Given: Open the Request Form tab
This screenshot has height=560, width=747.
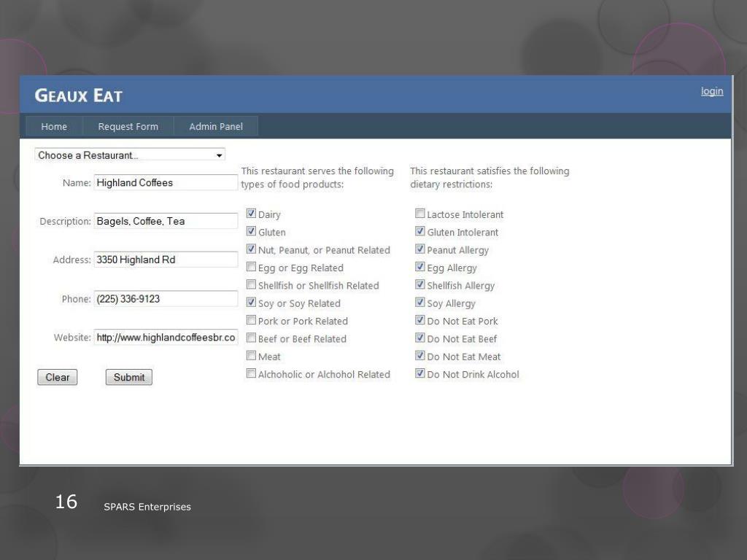Looking at the screenshot, I should pyautogui.click(x=128, y=127).
